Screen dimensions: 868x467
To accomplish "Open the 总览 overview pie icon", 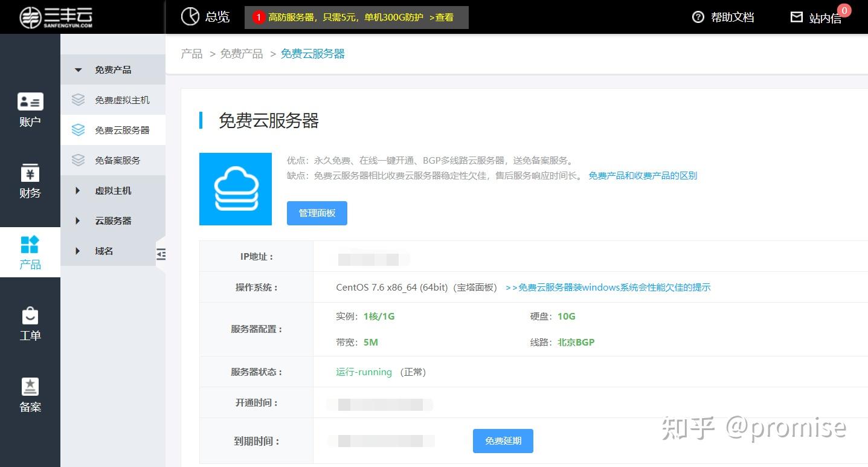I will click(x=190, y=16).
